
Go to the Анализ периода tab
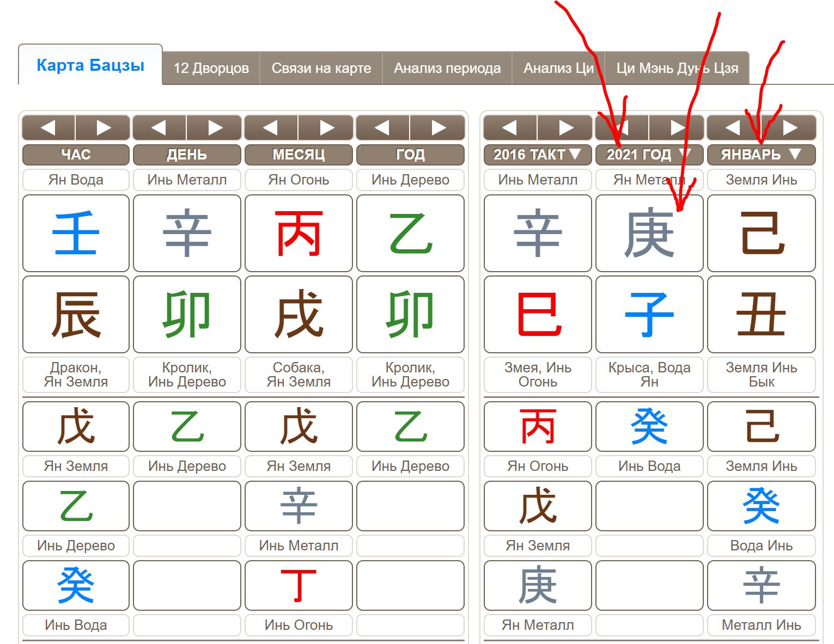[x=447, y=69]
